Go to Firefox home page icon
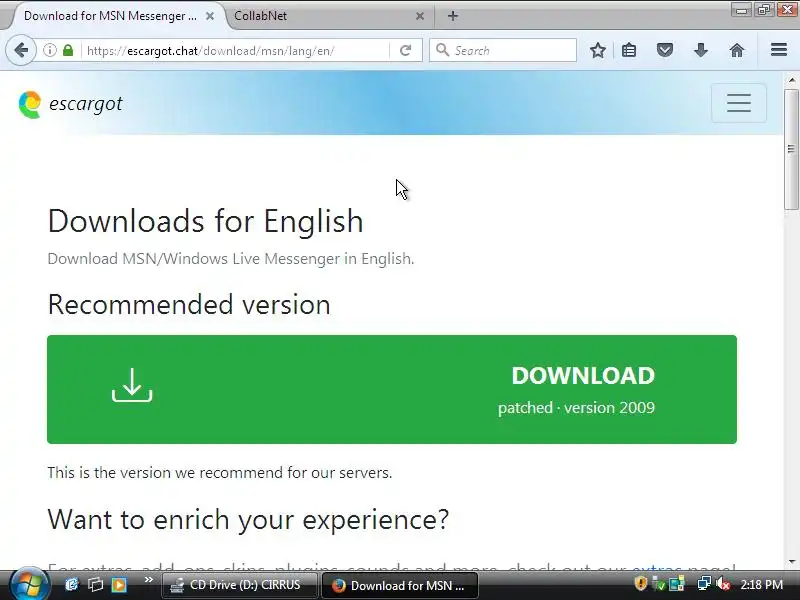Image resolution: width=800 pixels, height=600 pixels. (x=737, y=51)
